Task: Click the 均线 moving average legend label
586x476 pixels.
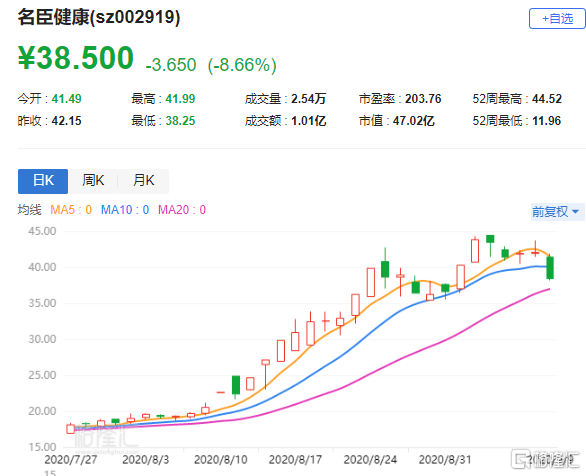Action: tap(30, 210)
